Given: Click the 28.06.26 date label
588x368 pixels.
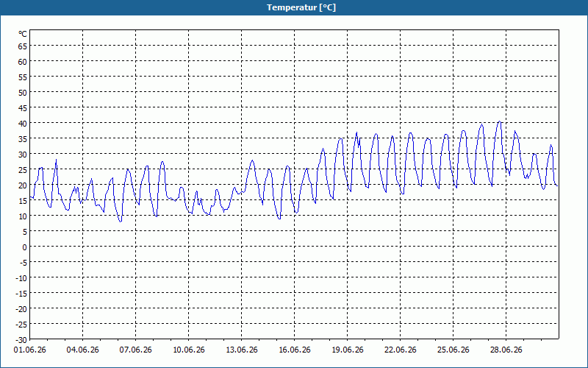Looking at the screenshot, I should (x=506, y=350).
